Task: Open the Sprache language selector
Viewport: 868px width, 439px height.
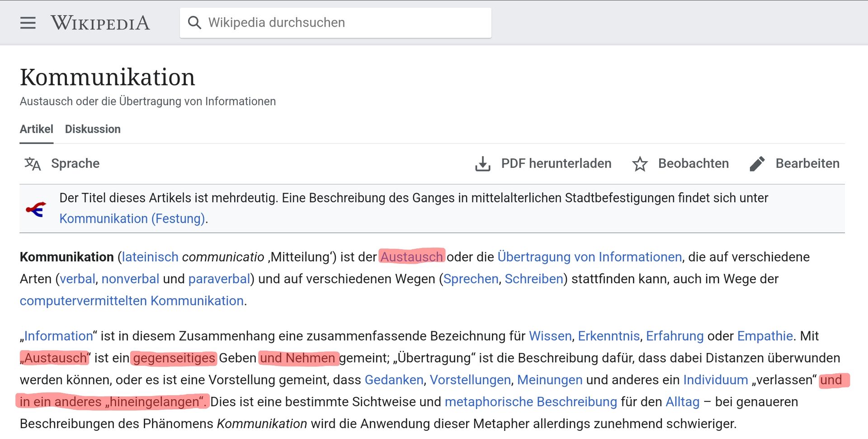Action: 75,164
